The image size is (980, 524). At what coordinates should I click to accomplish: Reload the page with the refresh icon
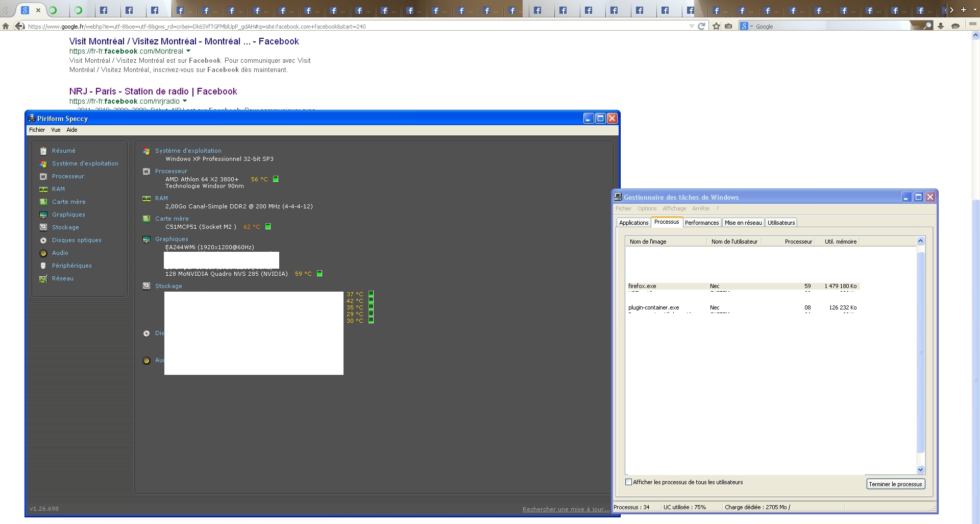click(701, 26)
